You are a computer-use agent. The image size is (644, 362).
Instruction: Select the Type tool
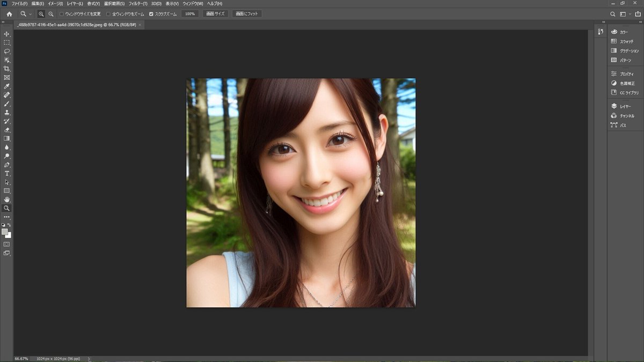7,173
